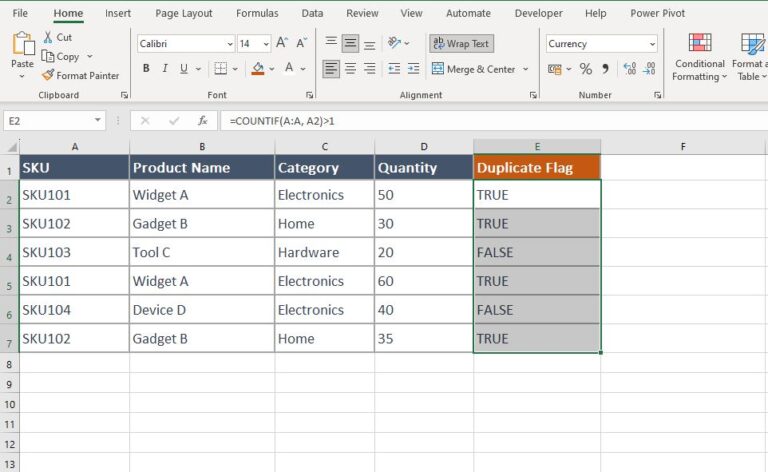The image size is (768, 472).
Task: Open Conditional Formatting menu
Action: [x=699, y=57]
